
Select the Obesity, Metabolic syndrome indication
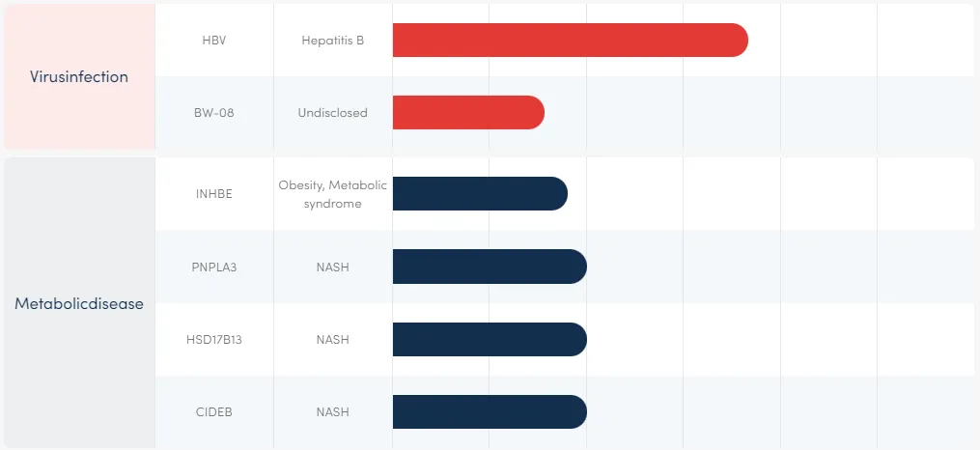pyautogui.click(x=332, y=194)
